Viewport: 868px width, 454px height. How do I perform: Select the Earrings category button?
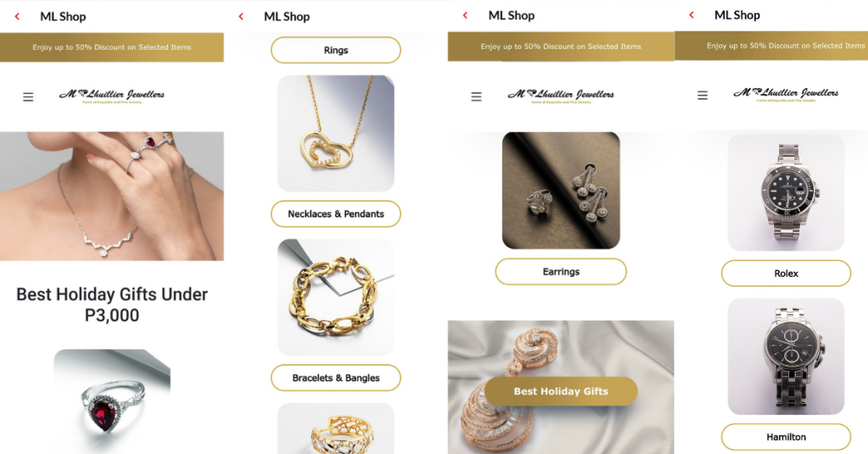pos(561,272)
